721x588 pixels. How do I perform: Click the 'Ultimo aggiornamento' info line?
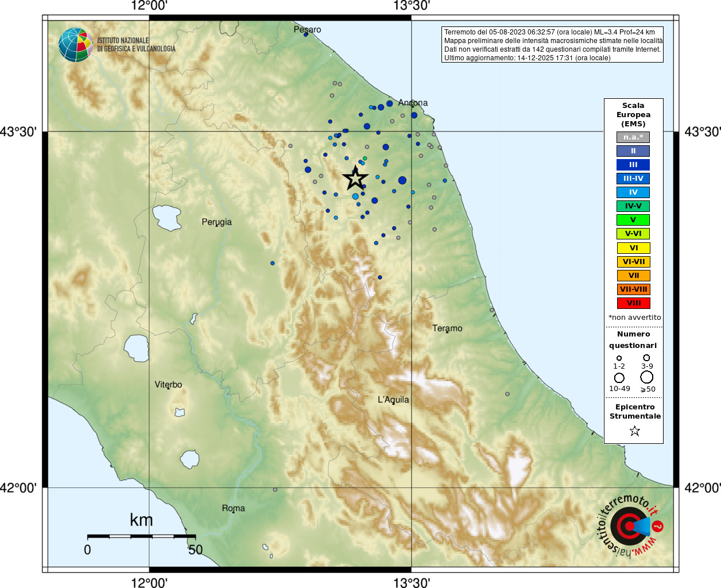pyautogui.click(x=527, y=58)
